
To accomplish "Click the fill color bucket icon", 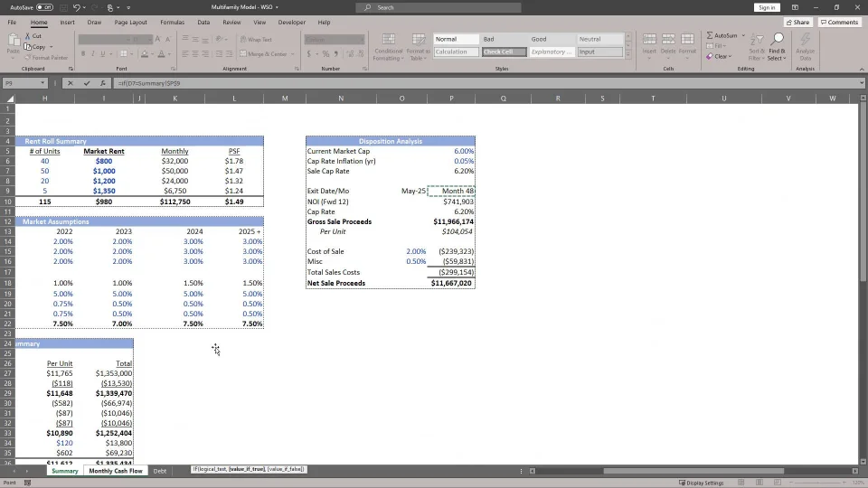I will click(x=145, y=54).
